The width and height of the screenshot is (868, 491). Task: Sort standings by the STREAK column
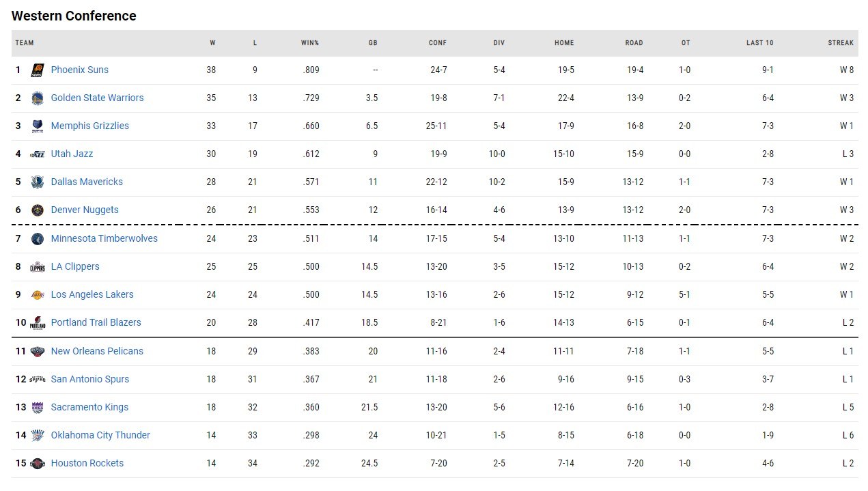[840, 42]
